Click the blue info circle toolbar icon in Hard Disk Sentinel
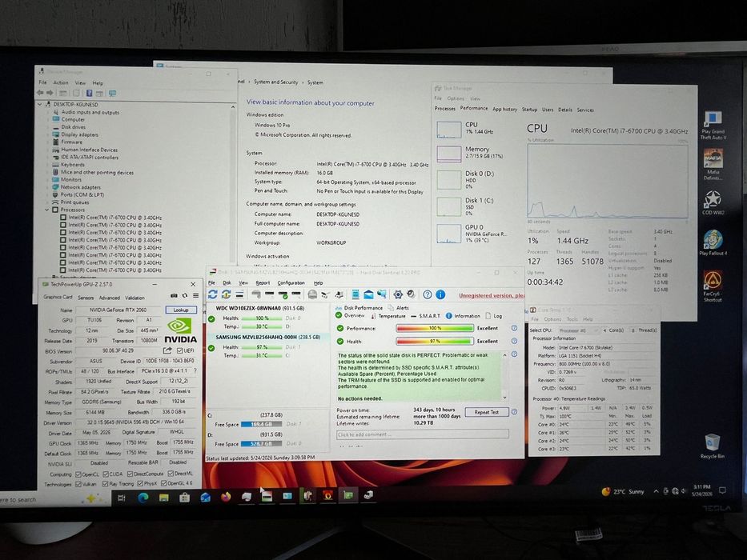747x560 pixels. click(x=440, y=294)
